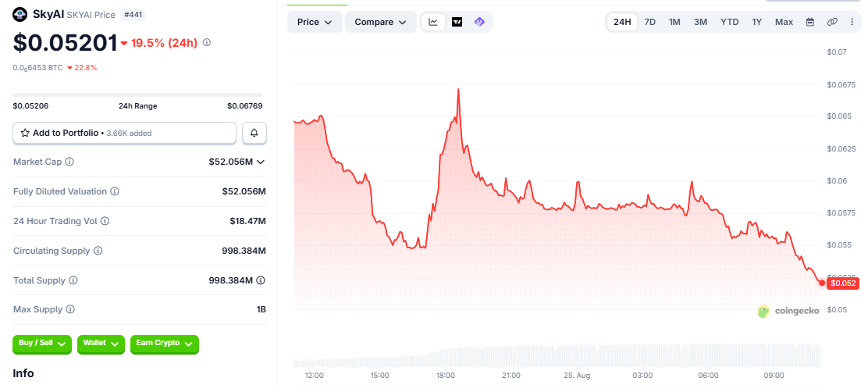The width and height of the screenshot is (868, 385).
Task: Set a price alert with bell icon
Action: [x=254, y=133]
